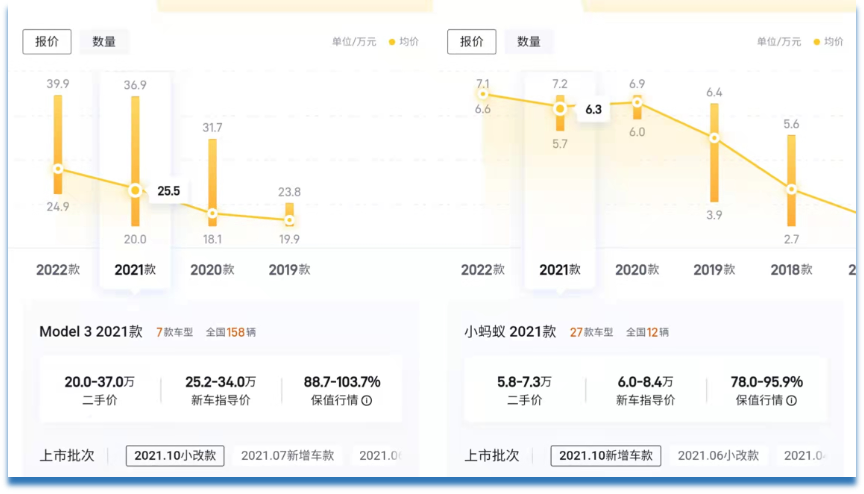Click 2.7 low price label on 小蚂蚁 chart
Viewport: 864px width, 494px height.
pos(791,239)
